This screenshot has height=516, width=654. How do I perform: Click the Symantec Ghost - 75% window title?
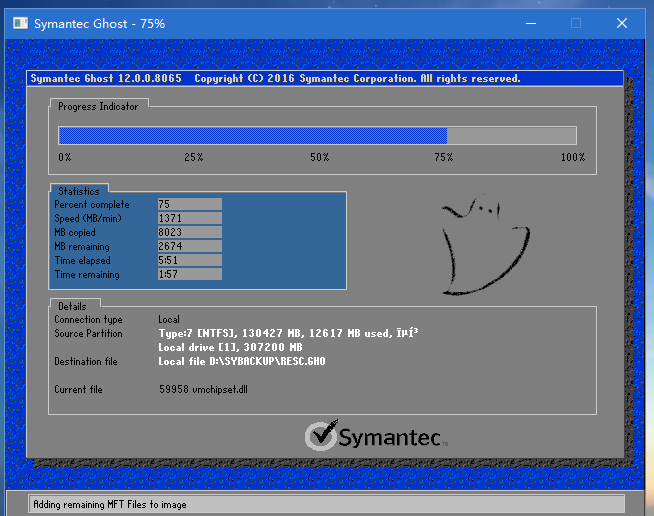coord(99,24)
